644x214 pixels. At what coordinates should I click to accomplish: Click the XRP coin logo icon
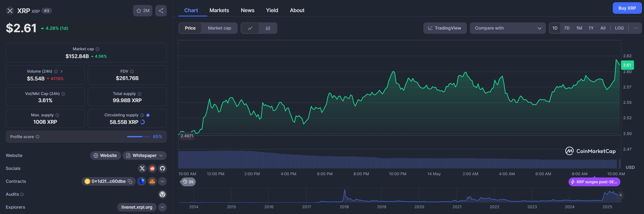(10, 11)
